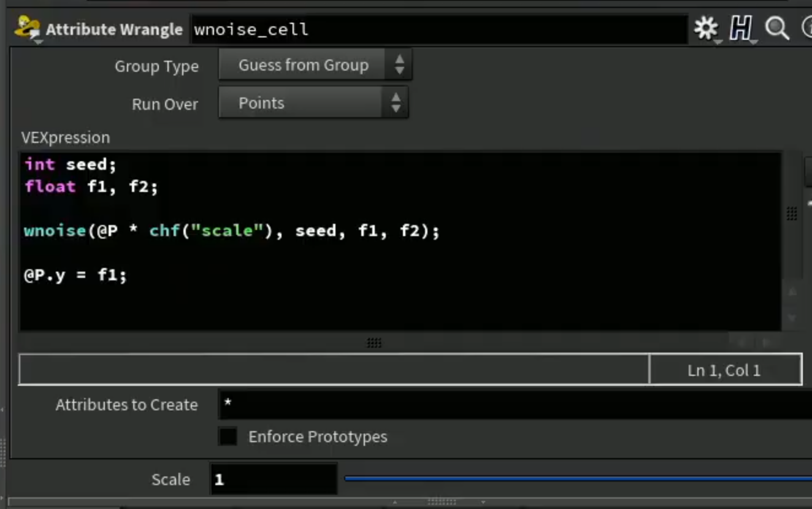Click the wnoise_cell node name field

(x=439, y=29)
